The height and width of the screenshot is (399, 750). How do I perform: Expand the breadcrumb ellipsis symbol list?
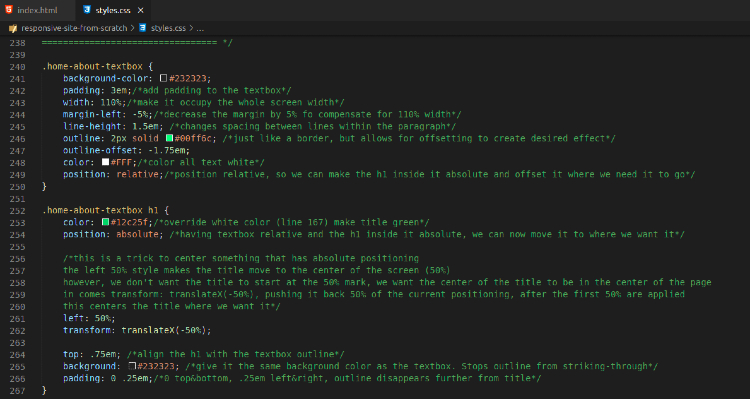[x=200, y=28]
